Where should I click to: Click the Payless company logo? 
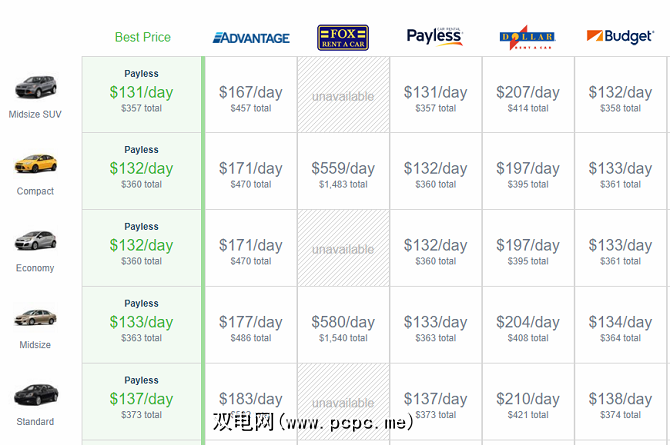coord(435,37)
